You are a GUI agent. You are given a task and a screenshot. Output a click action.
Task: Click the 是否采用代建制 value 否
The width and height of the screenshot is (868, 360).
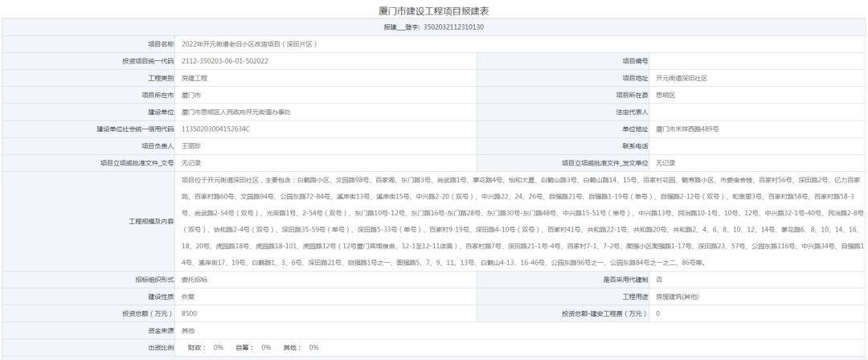[659, 280]
